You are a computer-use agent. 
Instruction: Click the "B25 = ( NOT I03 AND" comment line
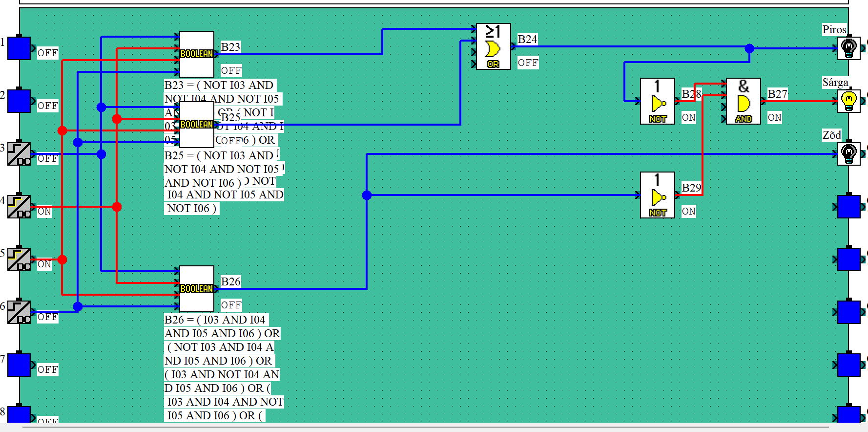(220, 155)
